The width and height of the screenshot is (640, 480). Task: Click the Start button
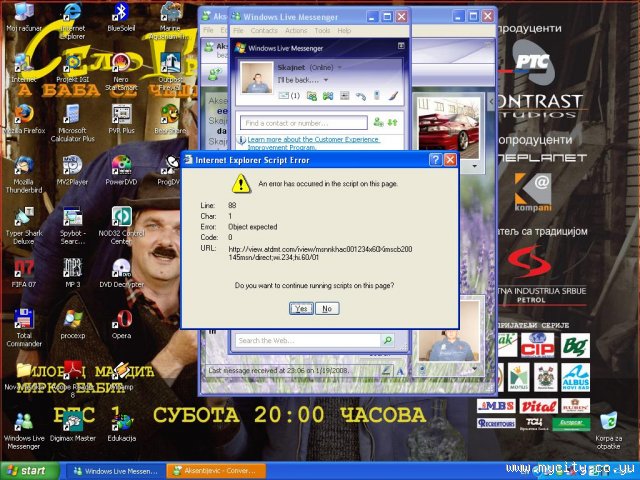[x=30, y=471]
